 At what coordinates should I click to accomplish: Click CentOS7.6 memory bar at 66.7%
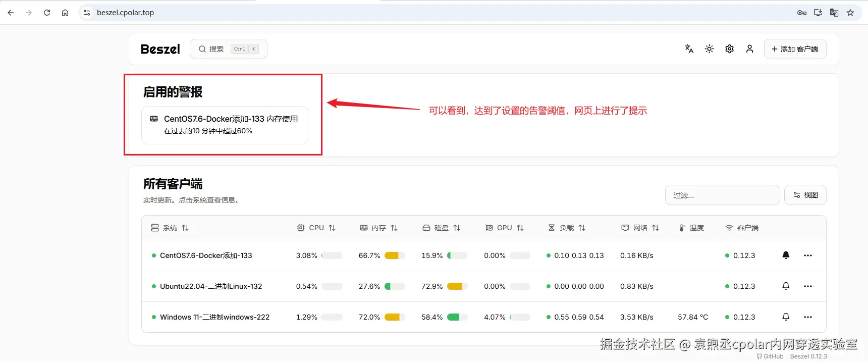click(395, 255)
